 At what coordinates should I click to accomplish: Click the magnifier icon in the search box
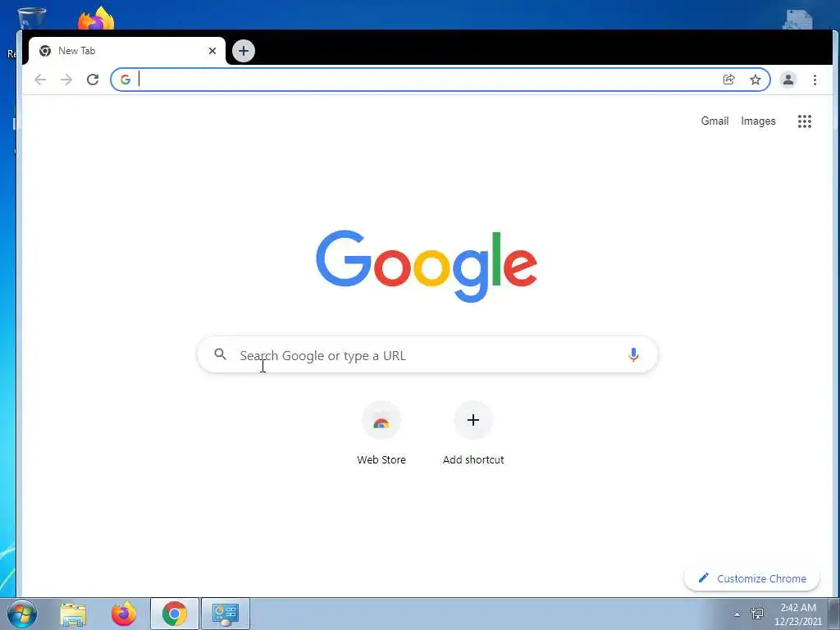point(220,354)
